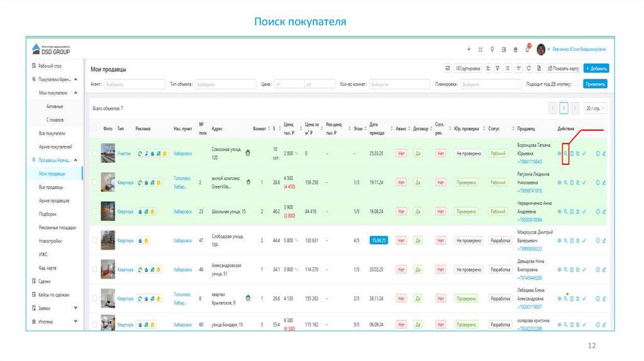Screen dimensions: 644x361
Task: Click the 'Применить' filter button
Action: pyautogui.click(x=595, y=84)
